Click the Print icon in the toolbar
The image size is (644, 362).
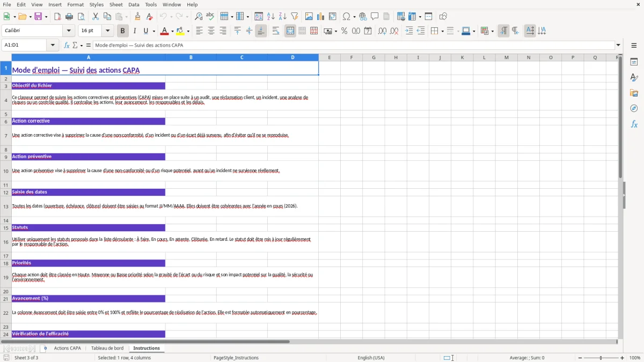[x=69, y=17]
